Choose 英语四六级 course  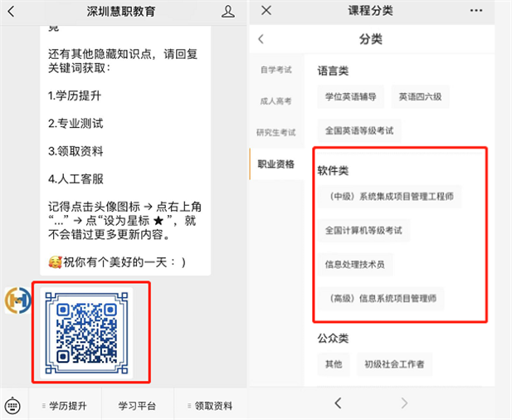pyautogui.click(x=420, y=96)
